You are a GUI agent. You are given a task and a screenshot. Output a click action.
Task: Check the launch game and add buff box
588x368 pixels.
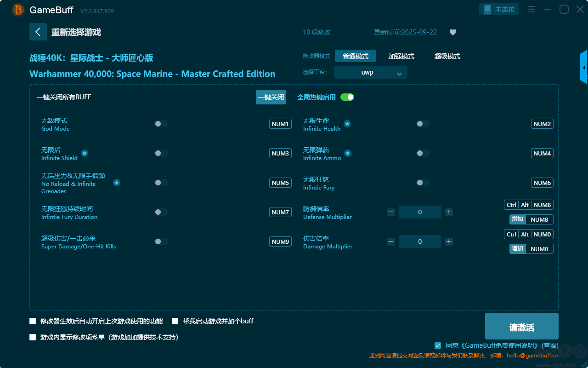pos(175,321)
